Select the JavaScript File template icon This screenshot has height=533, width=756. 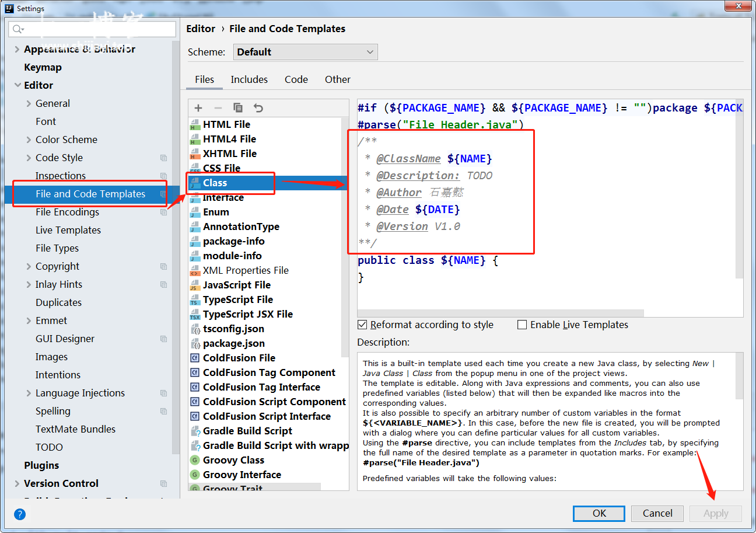[195, 285]
